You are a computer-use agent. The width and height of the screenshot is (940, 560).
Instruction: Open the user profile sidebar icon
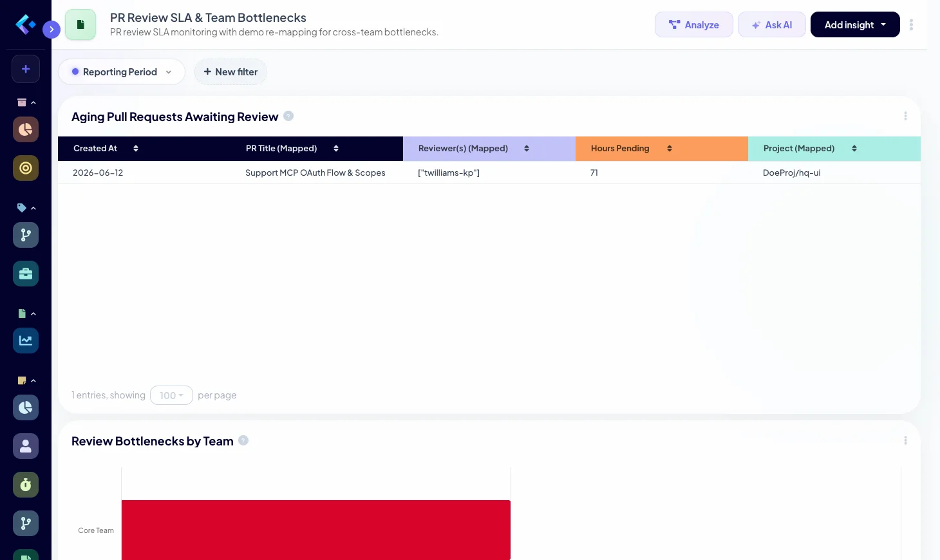(x=26, y=446)
